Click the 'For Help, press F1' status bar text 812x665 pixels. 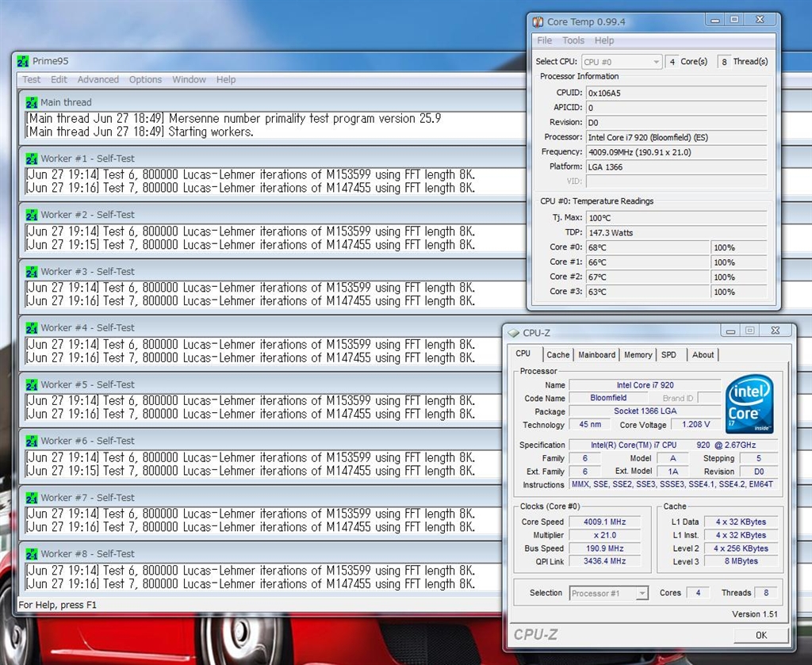(x=57, y=605)
